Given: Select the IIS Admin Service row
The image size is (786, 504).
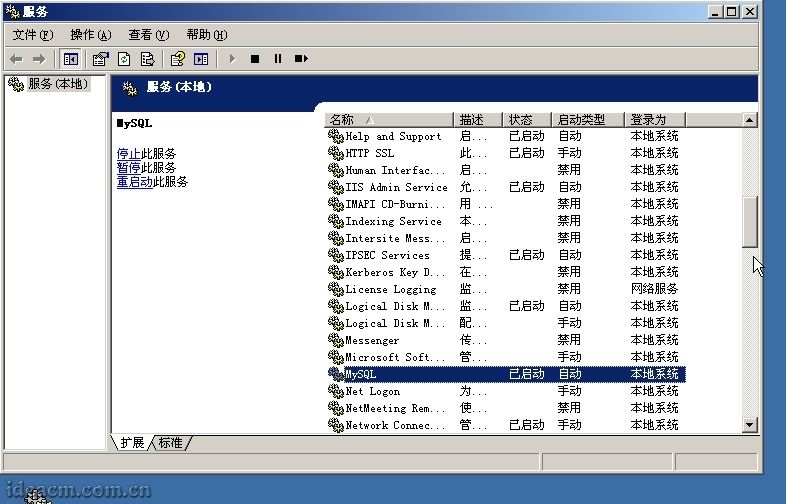Looking at the screenshot, I should pos(396,187).
